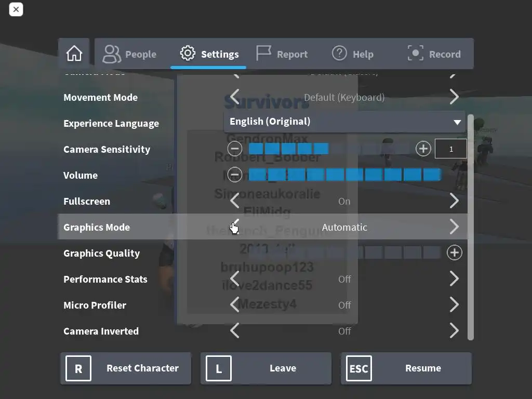Increase Graphics Quality with plus icon
This screenshot has height=399, width=532.
click(x=454, y=252)
